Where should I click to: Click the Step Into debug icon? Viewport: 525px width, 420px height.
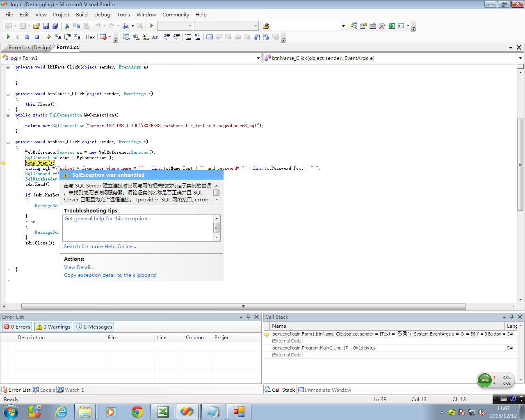pyautogui.click(x=58, y=37)
